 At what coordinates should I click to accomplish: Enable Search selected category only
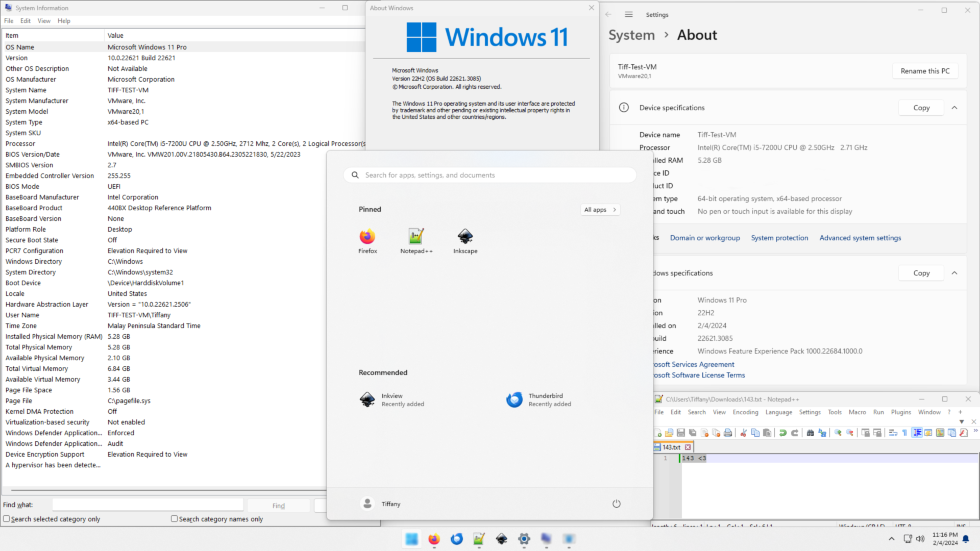[8, 519]
